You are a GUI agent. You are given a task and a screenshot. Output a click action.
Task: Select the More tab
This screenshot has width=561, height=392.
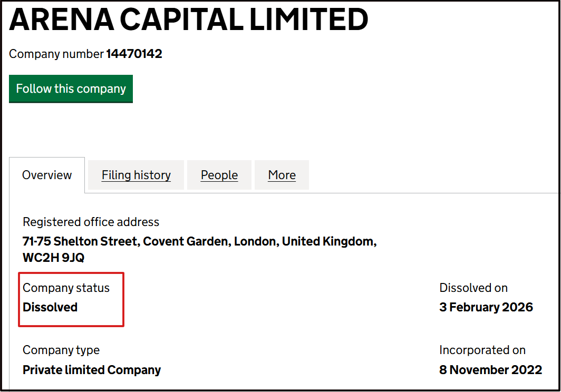282,174
